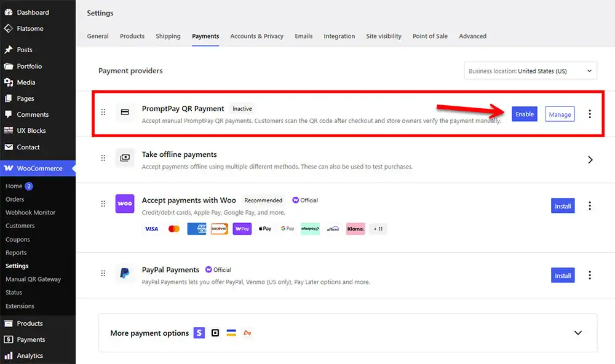The height and width of the screenshot is (364, 615).
Task: Install Accept payments with Woo
Action: click(x=563, y=206)
